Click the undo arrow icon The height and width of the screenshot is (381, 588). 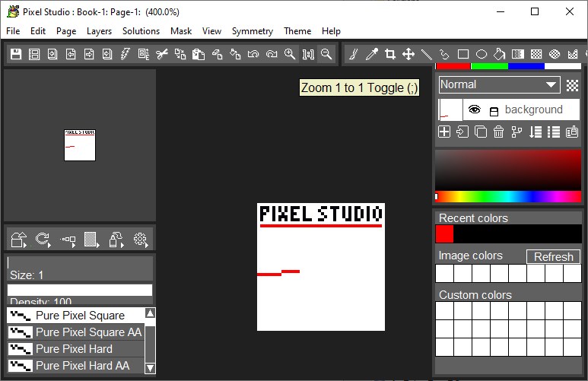point(253,55)
